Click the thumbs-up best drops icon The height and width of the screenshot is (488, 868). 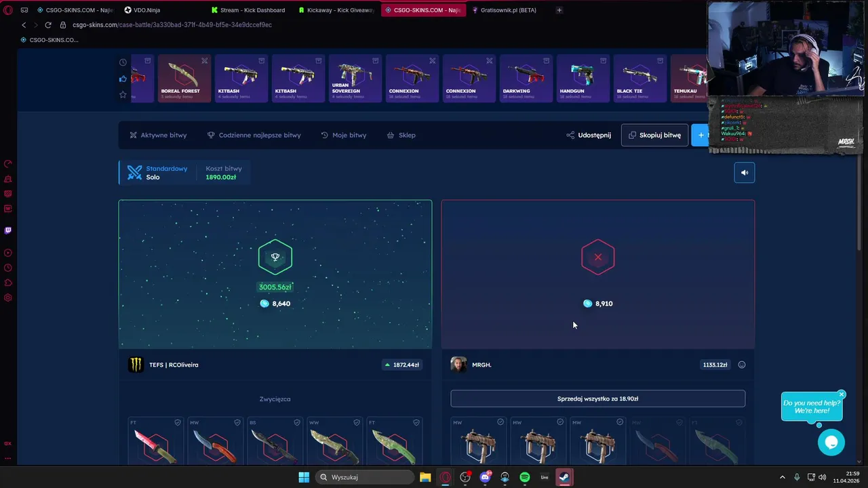point(123,79)
